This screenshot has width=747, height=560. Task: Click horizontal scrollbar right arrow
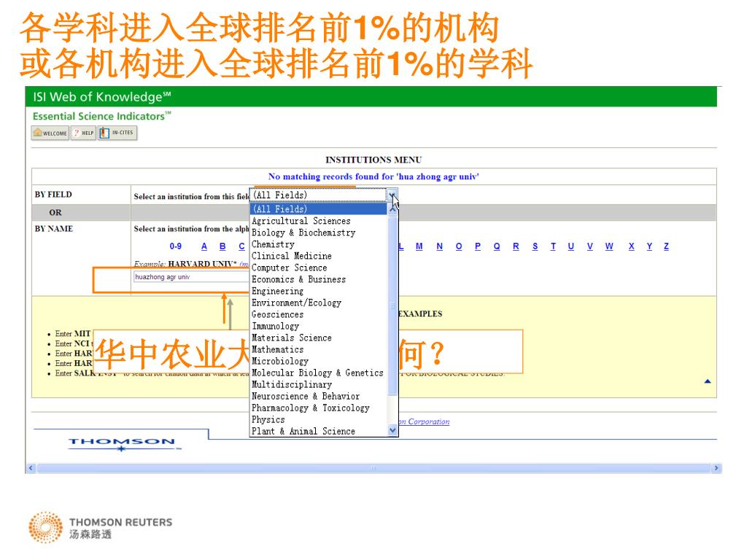(x=716, y=468)
